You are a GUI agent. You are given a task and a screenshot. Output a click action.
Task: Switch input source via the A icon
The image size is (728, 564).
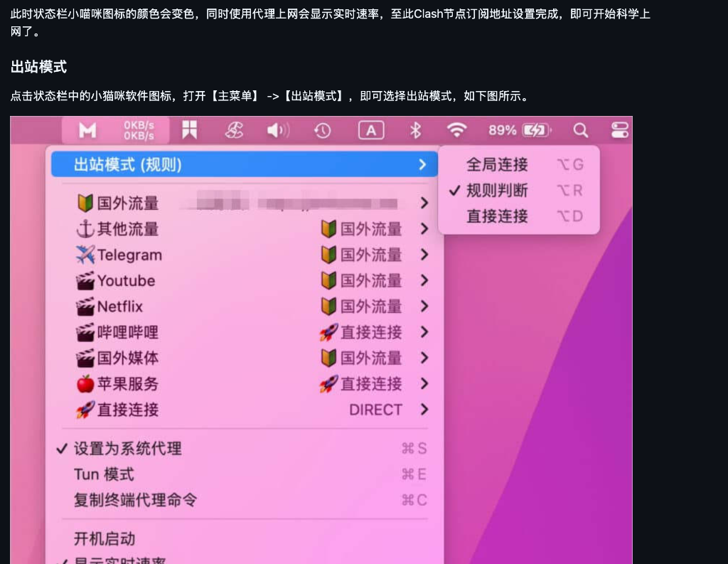[371, 131]
